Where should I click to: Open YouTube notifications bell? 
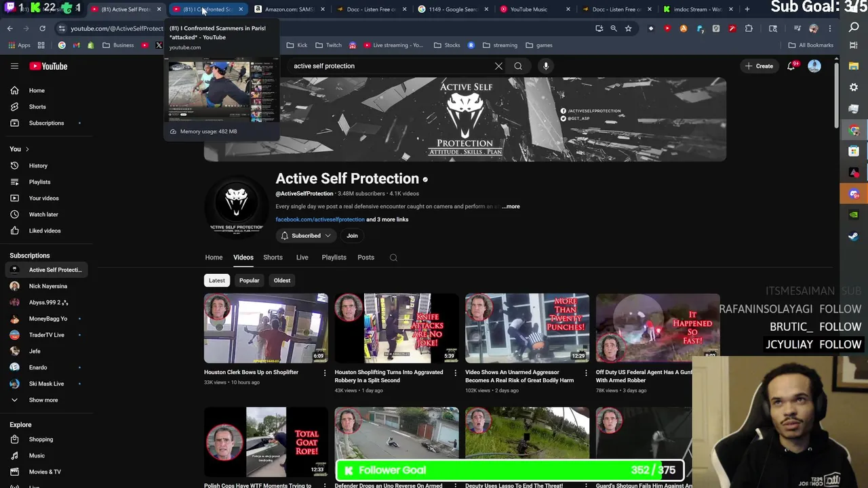791,66
